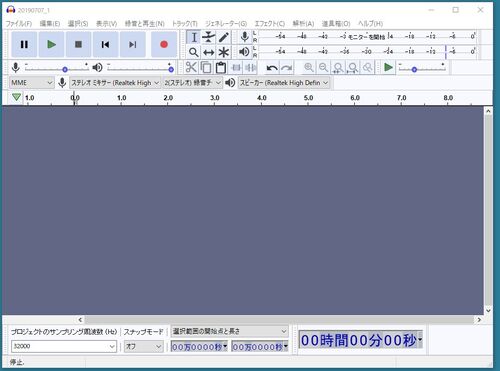Open the View (表示) menu
The height and width of the screenshot is (371, 500).
pos(107,24)
